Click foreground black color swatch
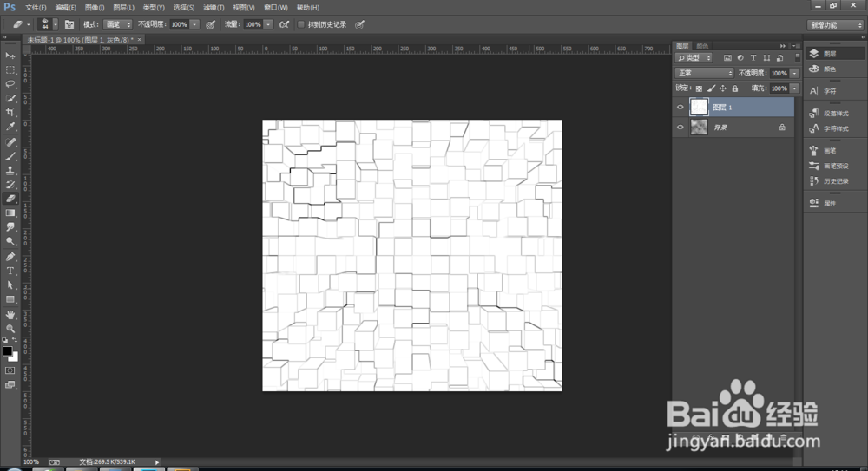The width and height of the screenshot is (868, 471). pos(7,351)
